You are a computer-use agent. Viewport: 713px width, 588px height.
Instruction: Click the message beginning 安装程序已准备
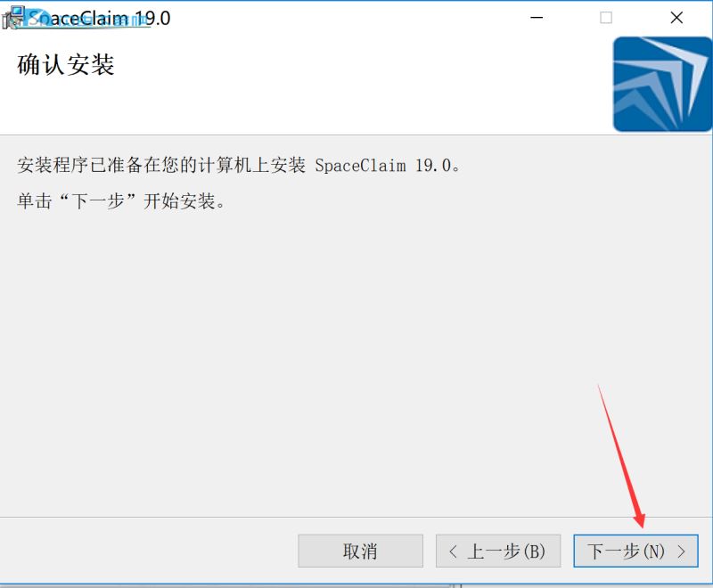coord(239,165)
